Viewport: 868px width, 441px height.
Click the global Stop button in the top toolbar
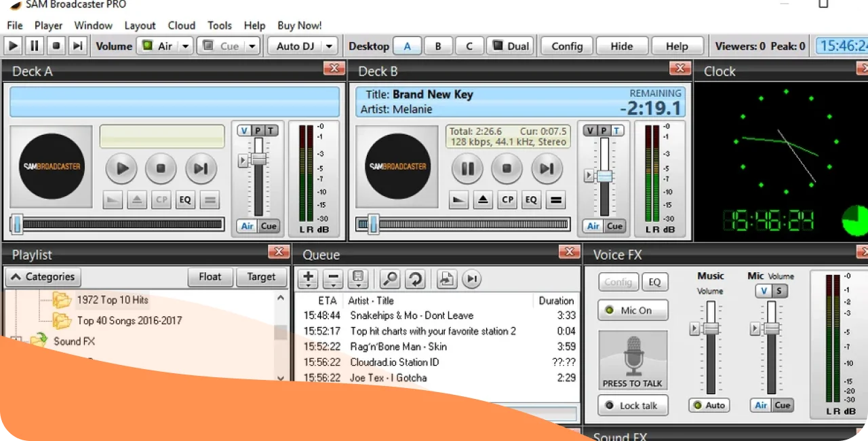56,46
